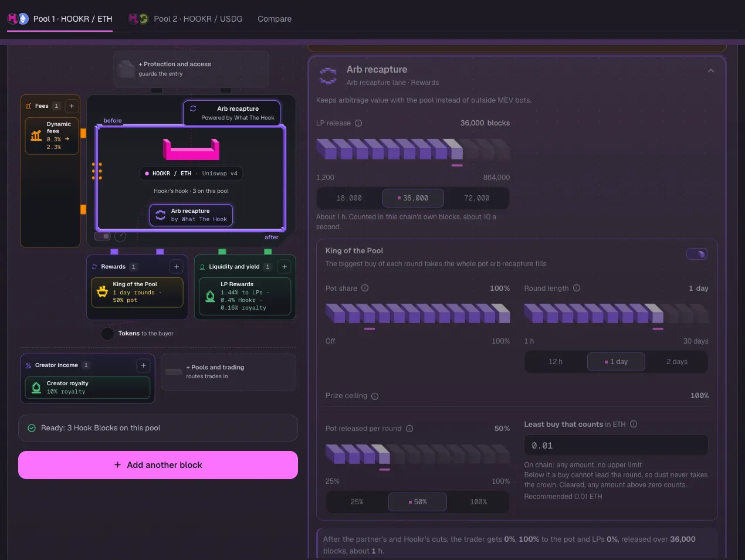Screen dimensions: 745x560
Task: Click the Add another block button
Action: [158, 465]
